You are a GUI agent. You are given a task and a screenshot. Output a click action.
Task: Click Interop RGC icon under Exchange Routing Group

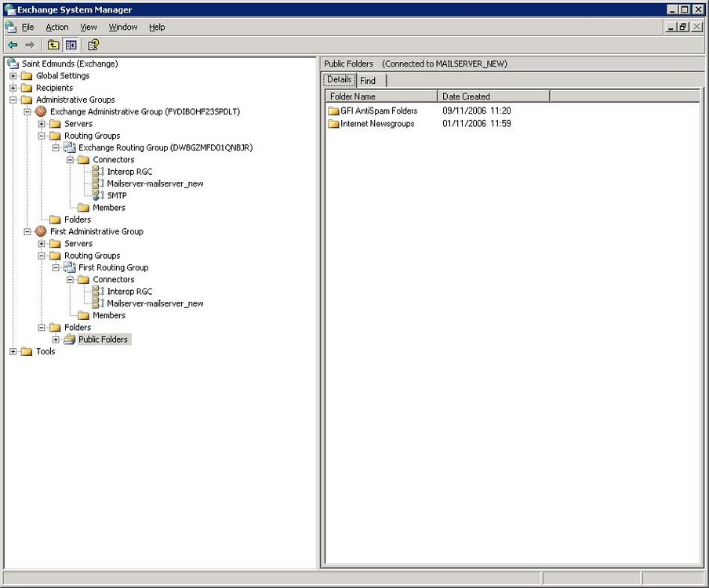pos(98,171)
